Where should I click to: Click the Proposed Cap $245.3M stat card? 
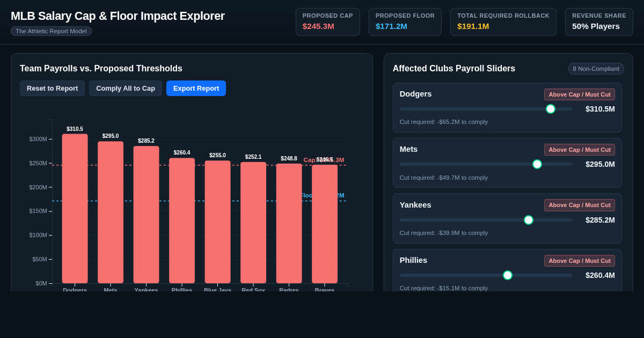327,22
